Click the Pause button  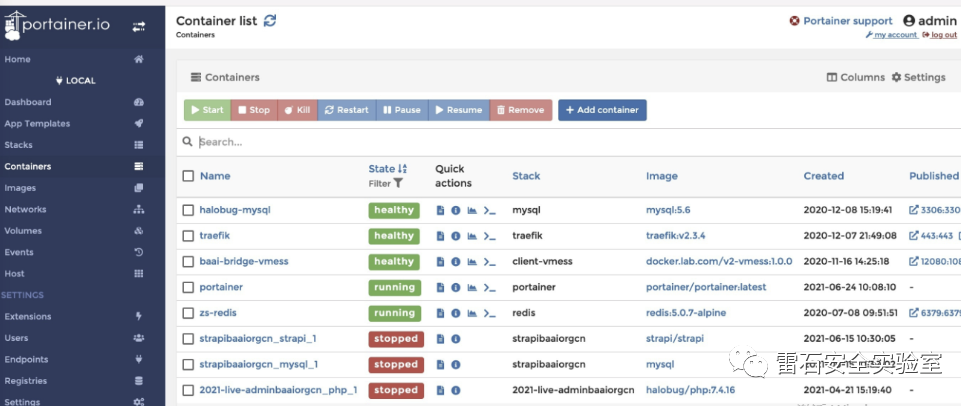[x=402, y=110]
